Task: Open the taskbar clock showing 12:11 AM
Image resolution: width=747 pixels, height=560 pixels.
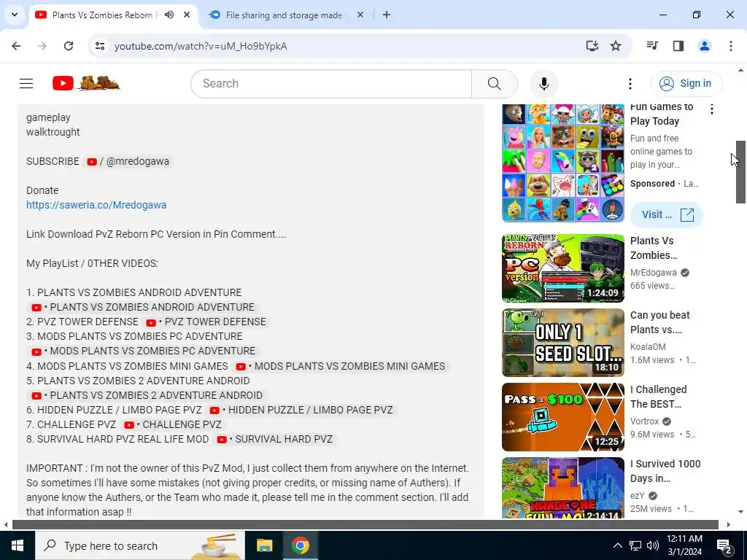Action: coord(684,545)
